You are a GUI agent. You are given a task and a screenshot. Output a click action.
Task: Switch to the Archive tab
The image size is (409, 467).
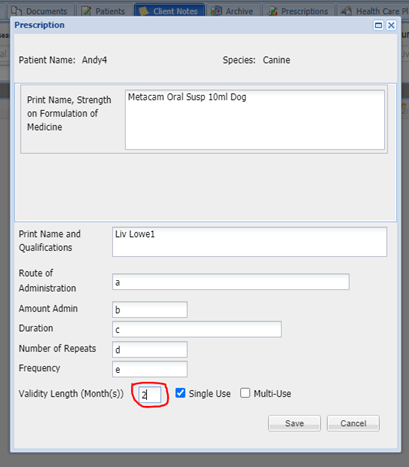233,11
